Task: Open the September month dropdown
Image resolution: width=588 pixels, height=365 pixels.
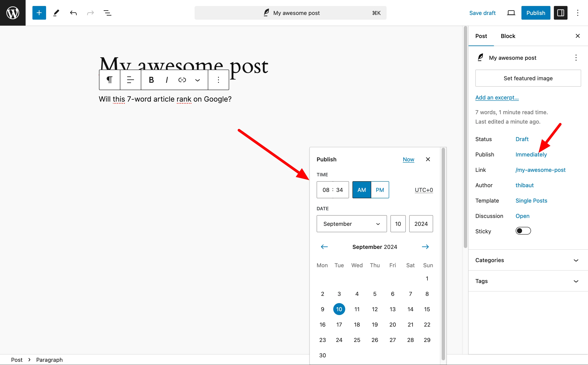Action: [351, 224]
